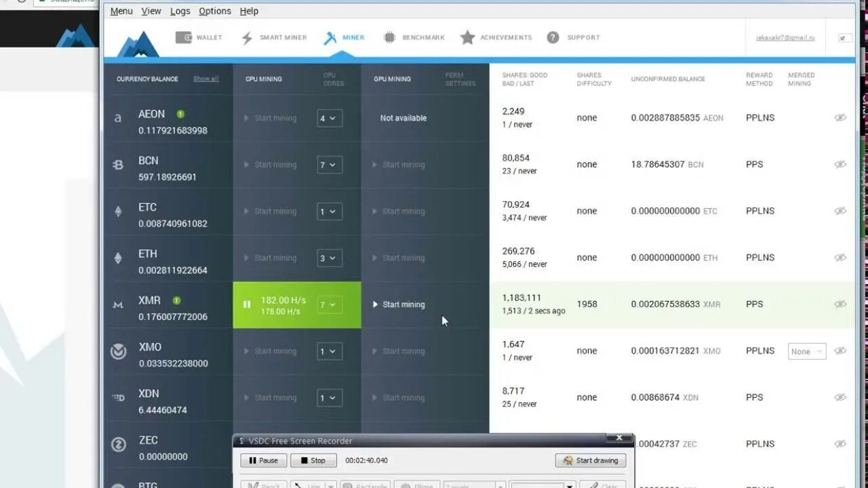868x488 pixels.
Task: Go to the Achievements tab
Action: pyautogui.click(x=496, y=38)
